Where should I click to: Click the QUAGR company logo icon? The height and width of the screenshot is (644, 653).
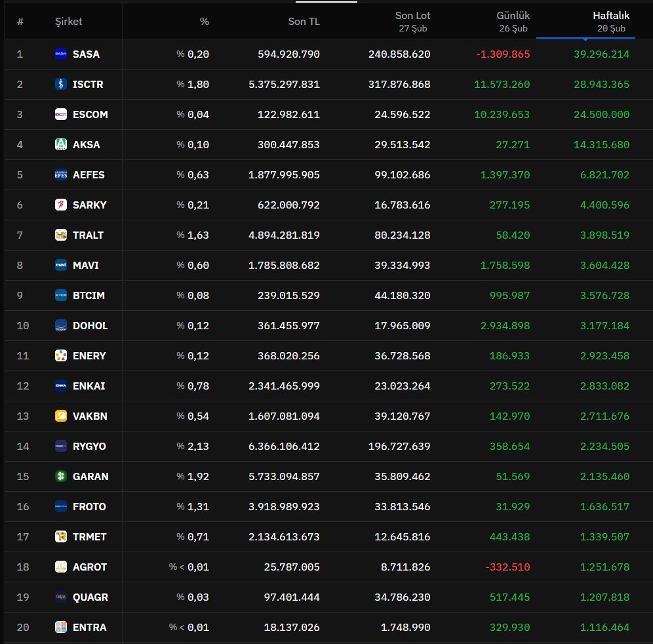61,597
